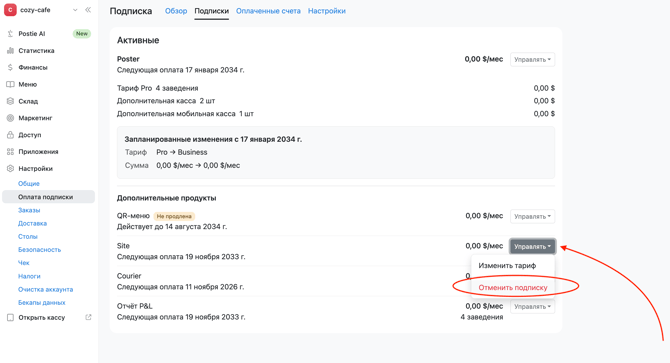Collapse the sidebar with the double-arrow icon
Image resolution: width=670 pixels, height=363 pixels.
pos(88,10)
